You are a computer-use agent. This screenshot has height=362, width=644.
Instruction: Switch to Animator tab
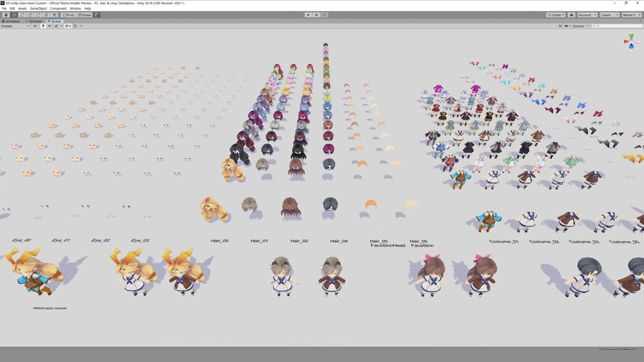coord(34,21)
